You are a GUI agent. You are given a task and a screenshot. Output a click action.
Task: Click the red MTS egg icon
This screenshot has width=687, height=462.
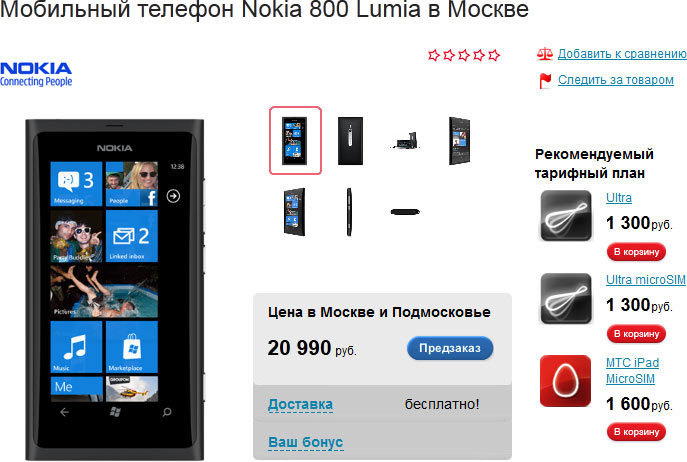pyautogui.click(x=566, y=380)
